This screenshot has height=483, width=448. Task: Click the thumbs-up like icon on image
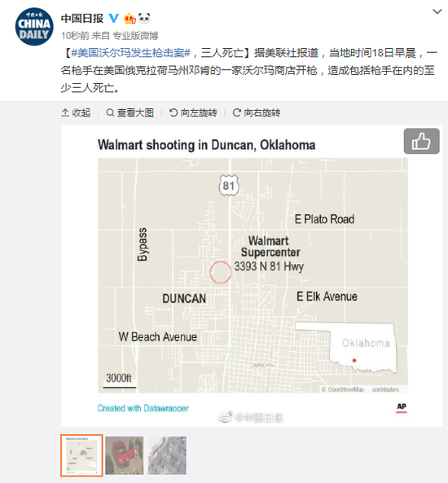click(421, 141)
